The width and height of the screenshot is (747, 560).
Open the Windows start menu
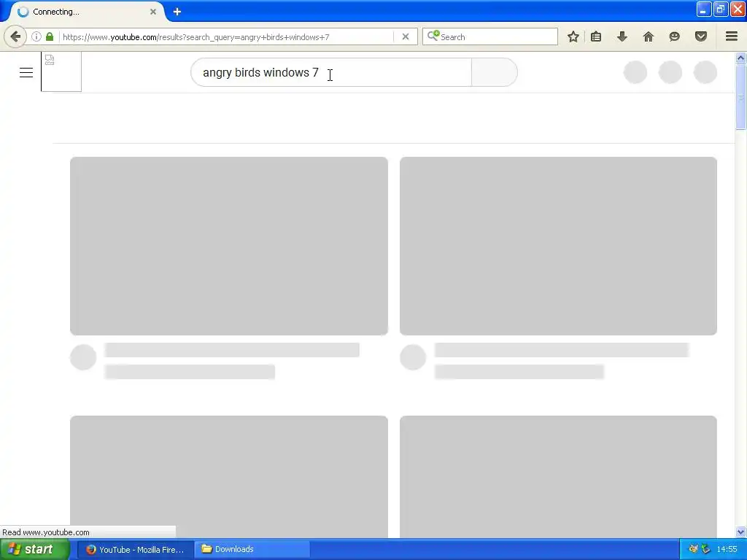[x=34, y=550]
